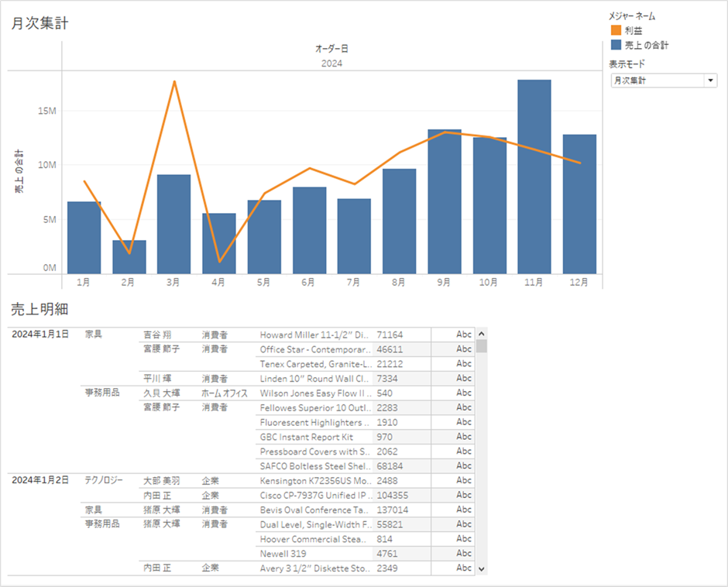Select the 8月 sales bar
The height and width of the screenshot is (587, 728).
[x=400, y=221]
